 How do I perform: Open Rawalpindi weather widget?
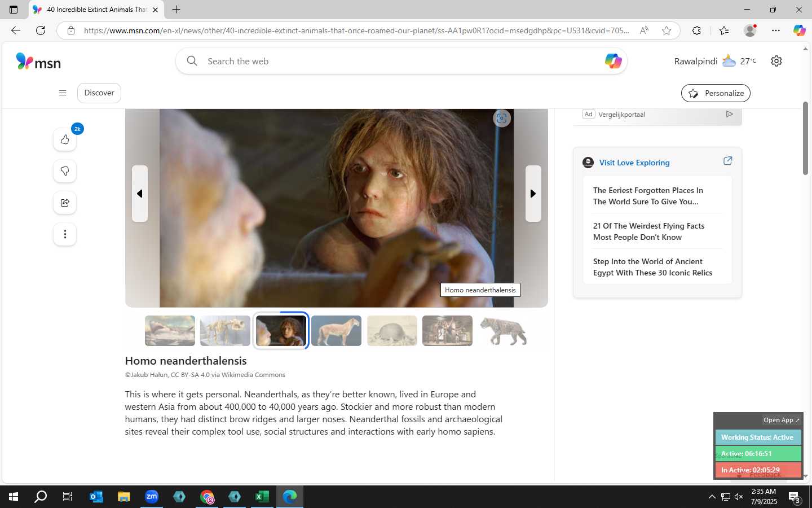[x=715, y=61]
